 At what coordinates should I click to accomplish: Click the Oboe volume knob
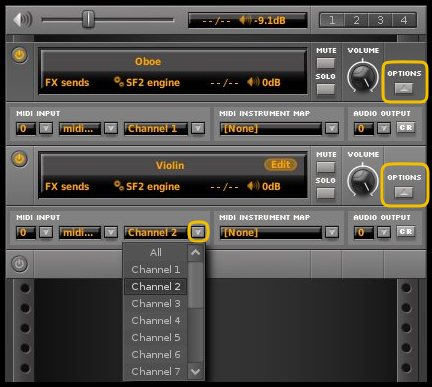363,77
